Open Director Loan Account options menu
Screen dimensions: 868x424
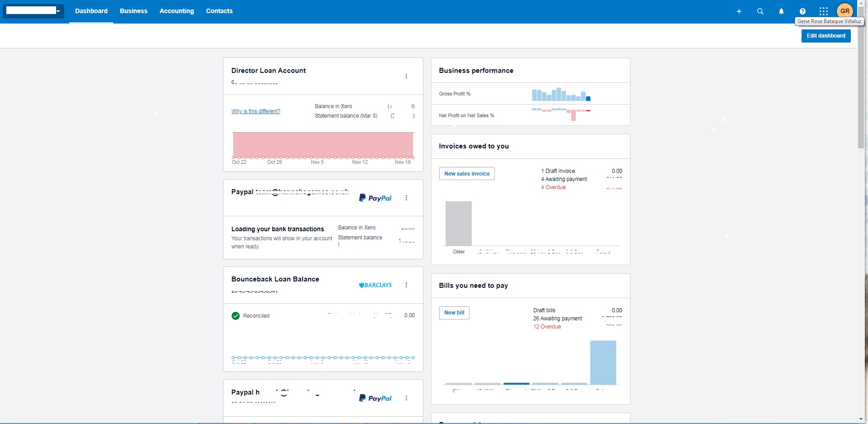tap(406, 76)
